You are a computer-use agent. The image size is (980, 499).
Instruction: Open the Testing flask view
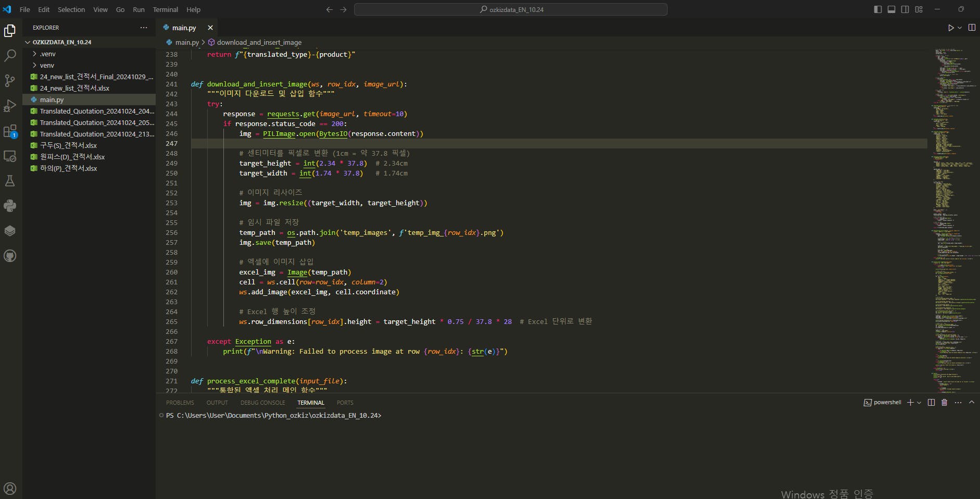[x=10, y=181]
